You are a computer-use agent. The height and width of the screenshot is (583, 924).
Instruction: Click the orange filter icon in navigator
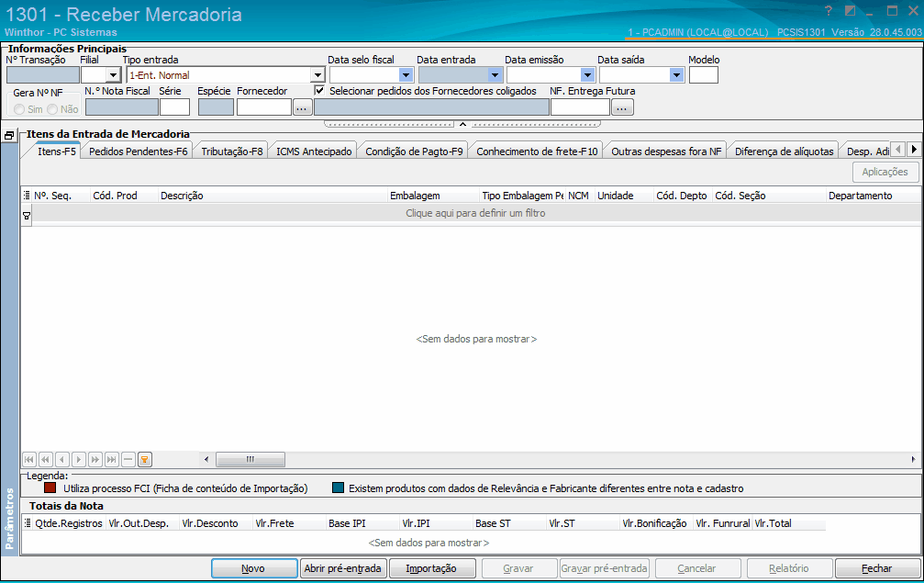tap(144, 459)
